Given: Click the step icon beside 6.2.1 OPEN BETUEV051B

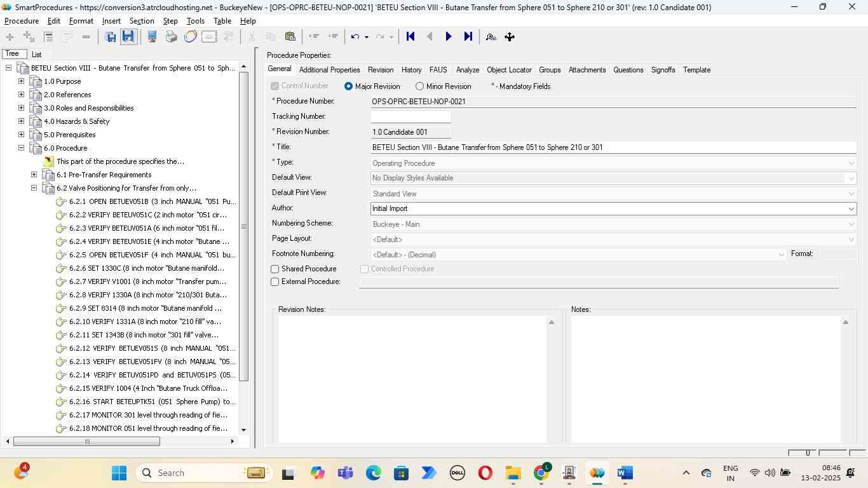Looking at the screenshot, I should pyautogui.click(x=61, y=201).
